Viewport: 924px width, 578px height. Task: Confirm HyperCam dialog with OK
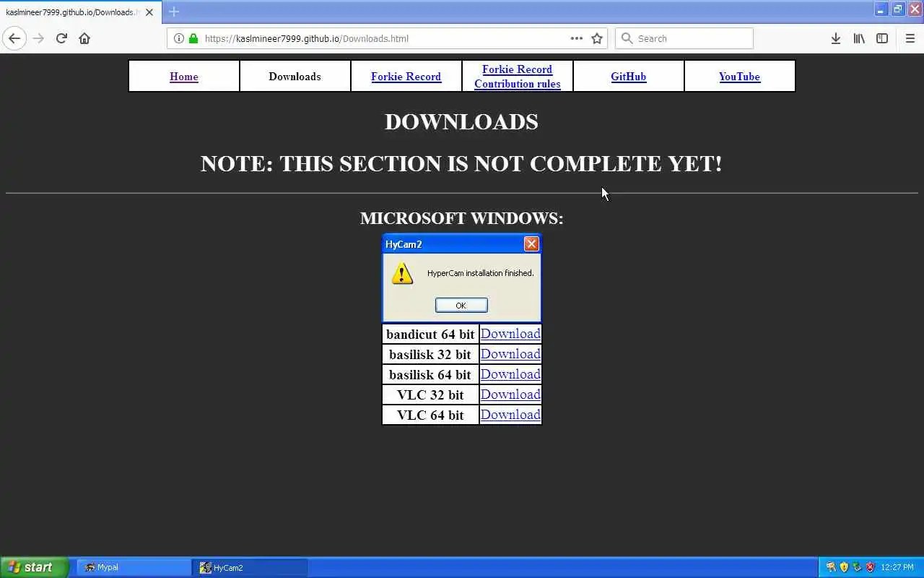(x=461, y=306)
